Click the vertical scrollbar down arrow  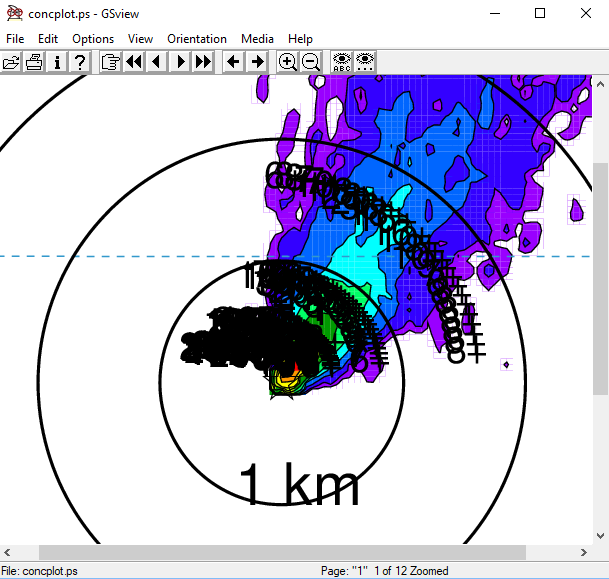pyautogui.click(x=600, y=535)
